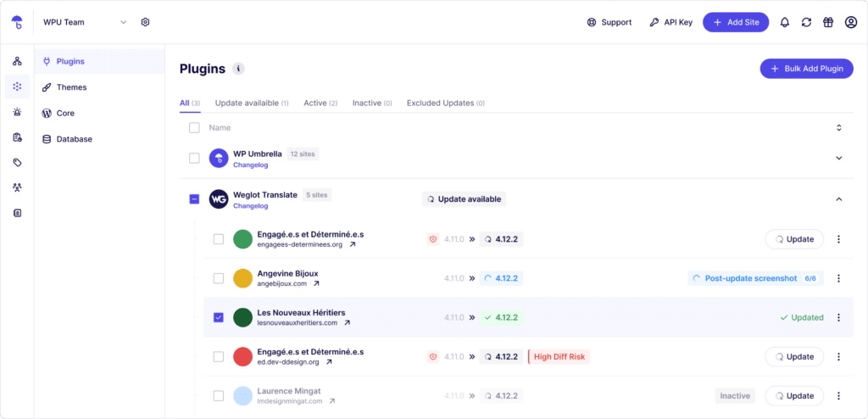Toggle the select-all Name checkbox
This screenshot has width=868, height=419.
[194, 128]
